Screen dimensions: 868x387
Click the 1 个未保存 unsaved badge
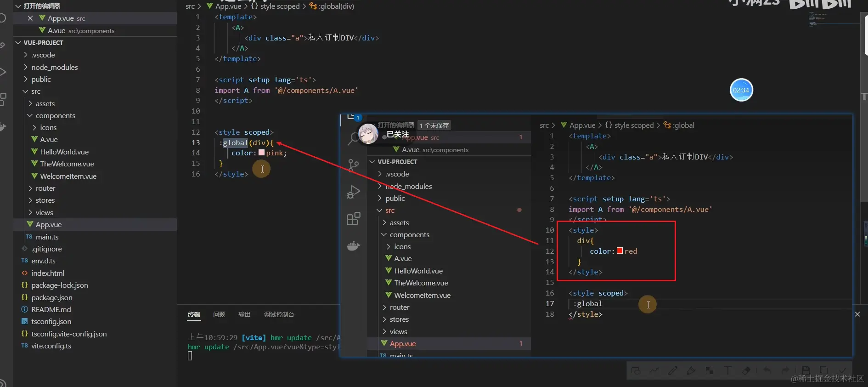pos(434,125)
